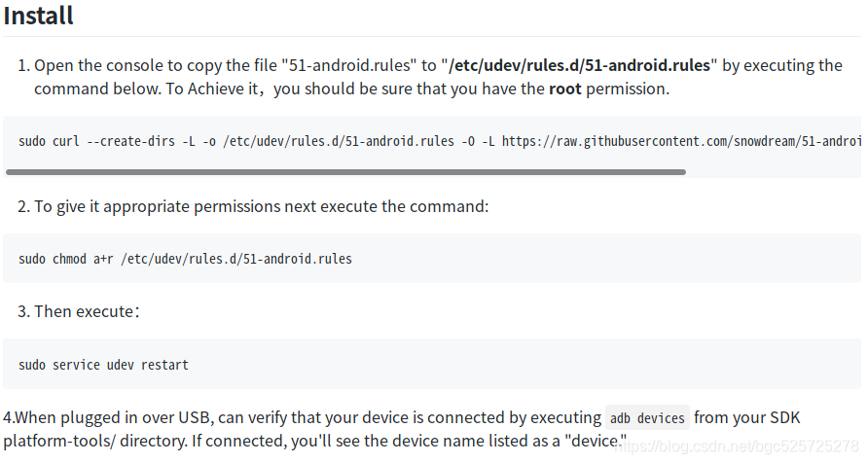
Task: Click the 'To Achieve it' sentence in step 1
Action: pyautogui.click(x=219, y=89)
